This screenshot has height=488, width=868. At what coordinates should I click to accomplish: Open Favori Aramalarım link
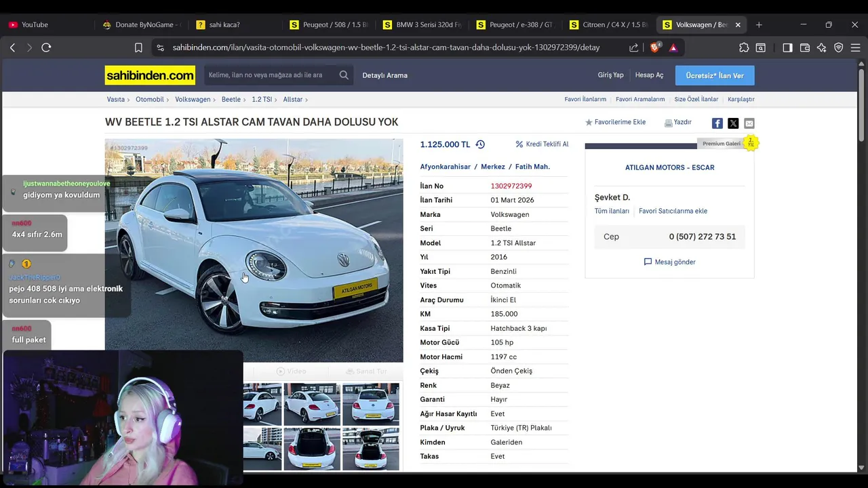tap(640, 100)
